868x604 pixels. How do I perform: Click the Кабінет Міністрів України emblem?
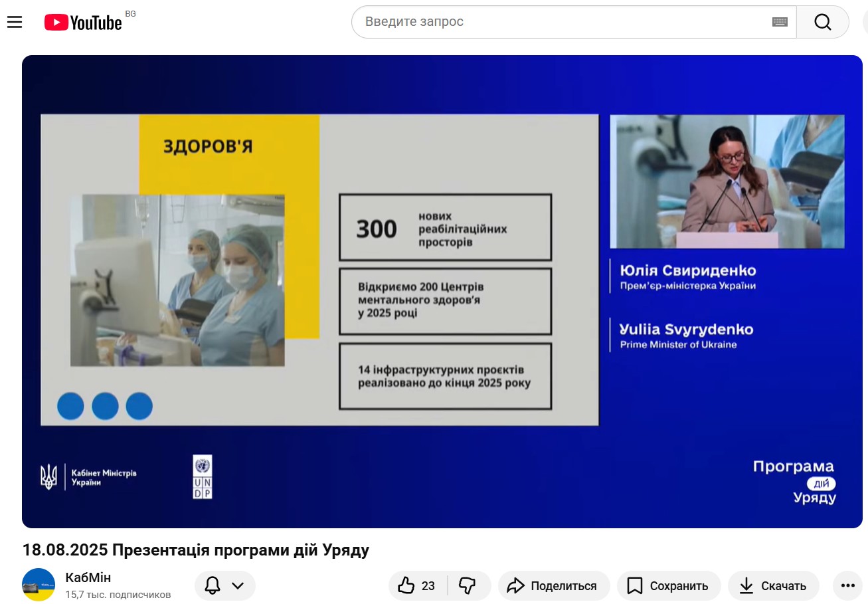point(48,476)
